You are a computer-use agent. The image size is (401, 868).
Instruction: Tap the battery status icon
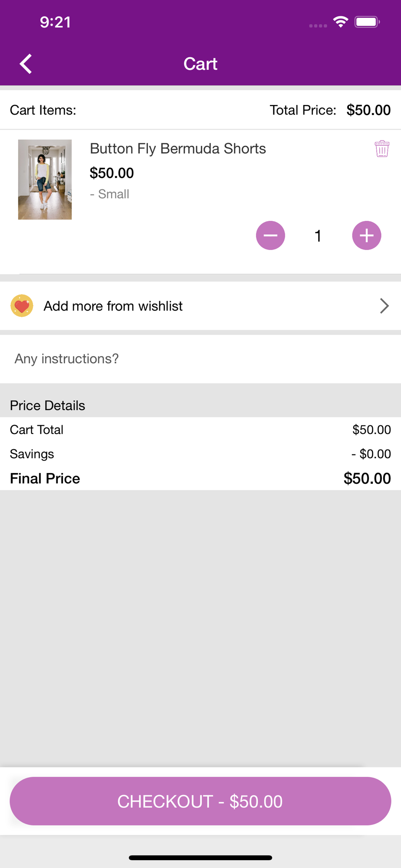point(367,22)
